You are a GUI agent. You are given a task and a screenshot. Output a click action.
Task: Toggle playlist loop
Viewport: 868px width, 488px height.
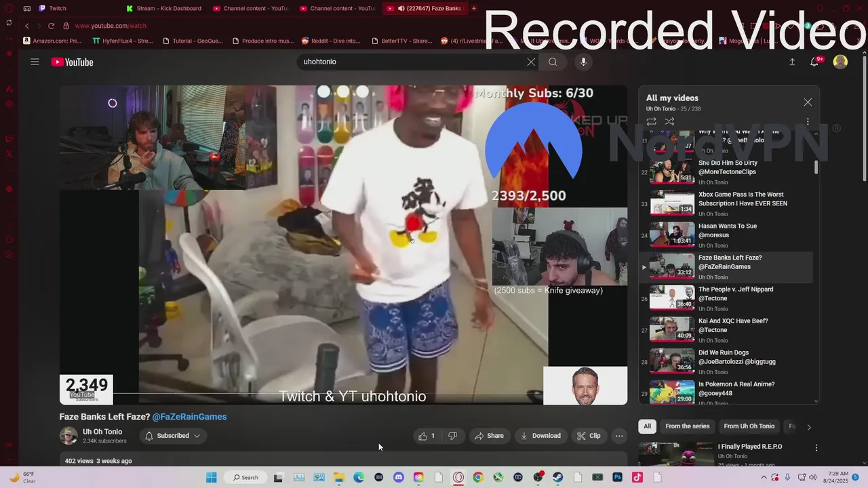point(651,122)
